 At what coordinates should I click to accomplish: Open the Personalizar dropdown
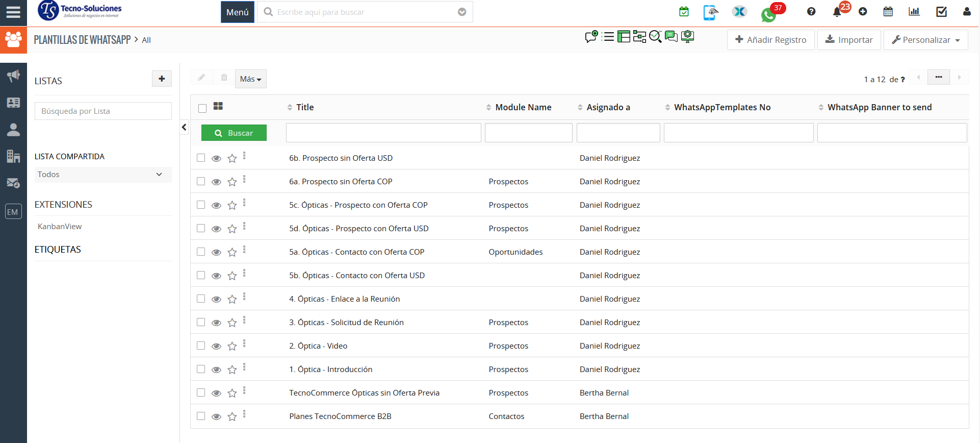click(925, 40)
